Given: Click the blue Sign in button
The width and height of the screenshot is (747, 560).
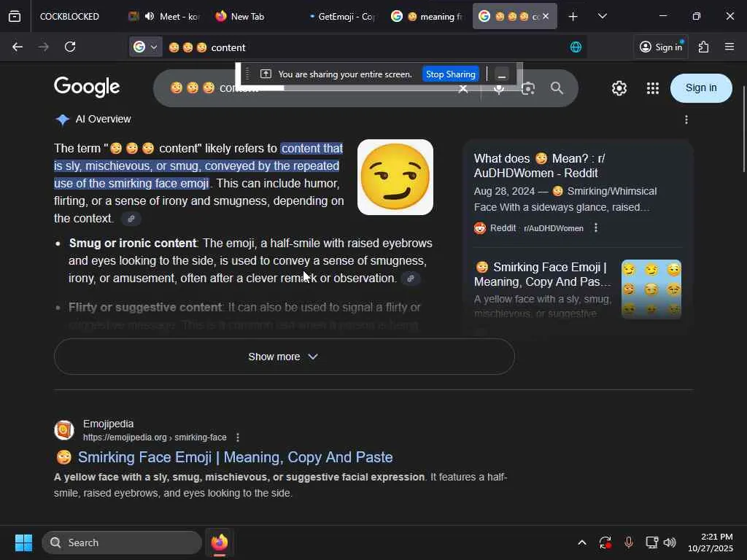Looking at the screenshot, I should [701, 88].
